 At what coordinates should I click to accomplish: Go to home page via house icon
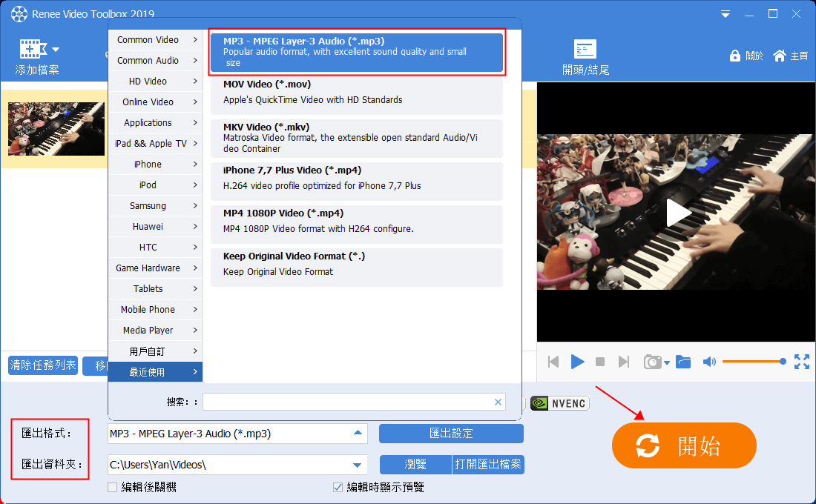tap(779, 56)
